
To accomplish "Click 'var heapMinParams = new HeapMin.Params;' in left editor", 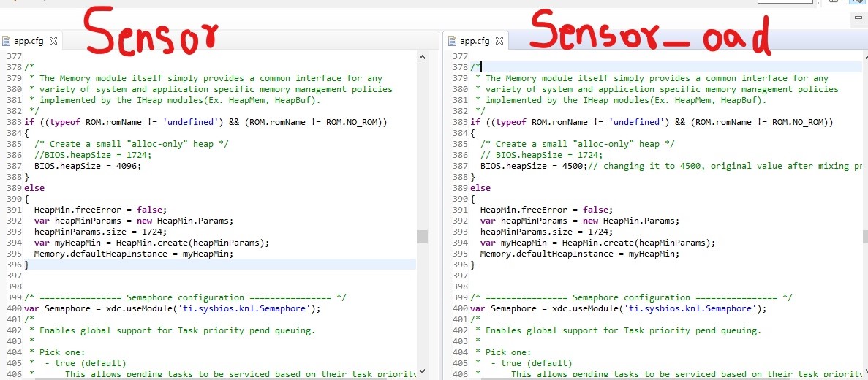I will (134, 221).
